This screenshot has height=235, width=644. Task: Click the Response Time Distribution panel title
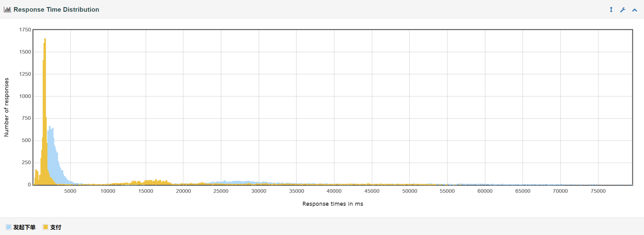pyautogui.click(x=56, y=10)
